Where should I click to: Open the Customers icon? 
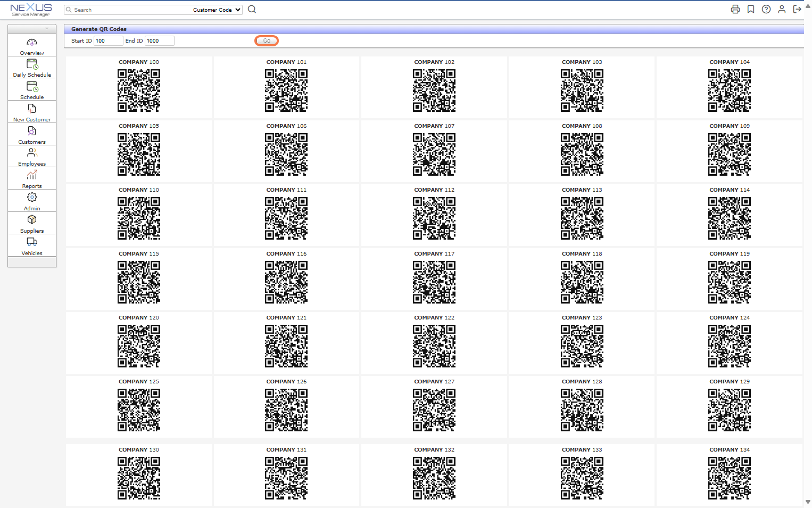pyautogui.click(x=32, y=131)
